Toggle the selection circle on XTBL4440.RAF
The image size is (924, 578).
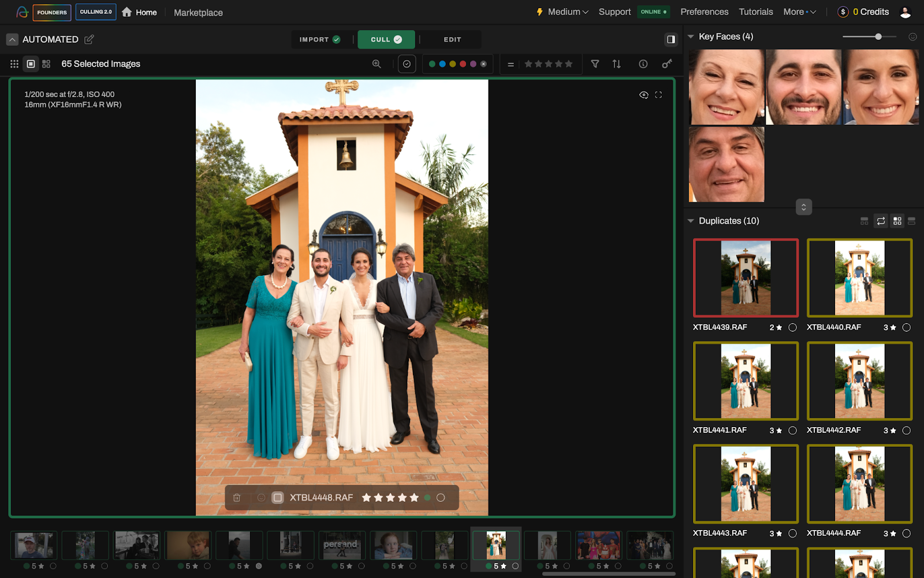click(907, 327)
